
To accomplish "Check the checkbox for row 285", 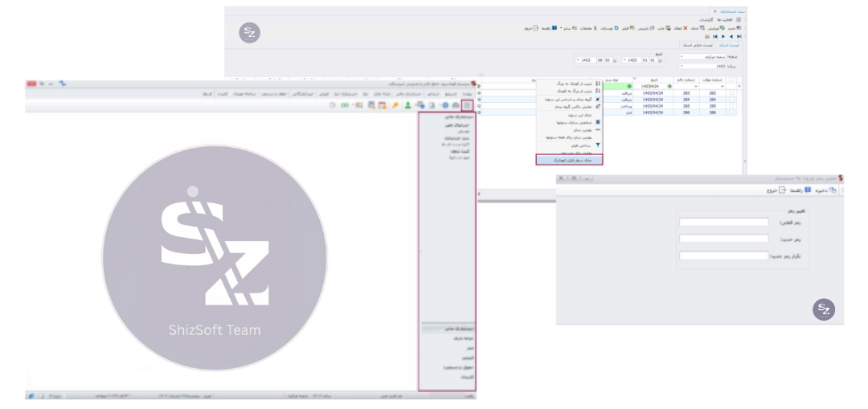I will tap(731, 106).
